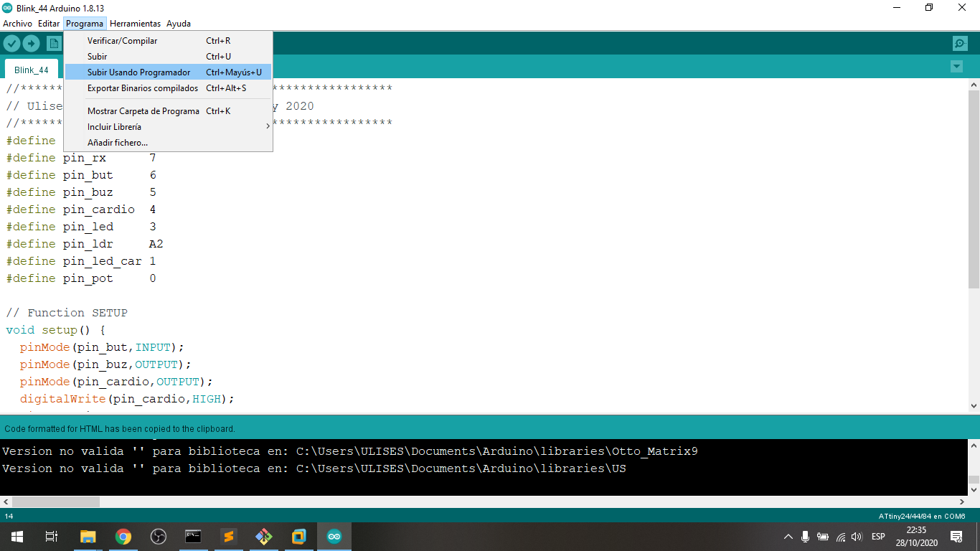980x551 pixels.
Task: Click the console line ending in Otto_Matrix9
Action: point(350,451)
